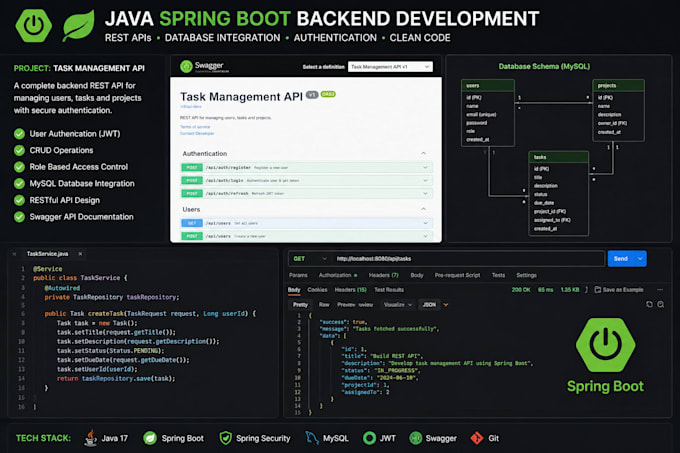Viewport: 680px width, 453px height.
Task: Open the Send button dropdown arrow
Action: (x=640, y=259)
